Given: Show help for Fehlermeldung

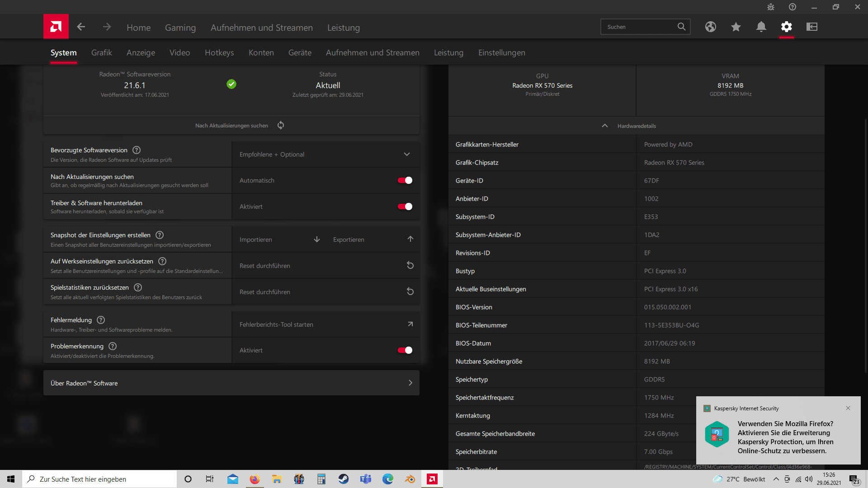Looking at the screenshot, I should tap(101, 320).
